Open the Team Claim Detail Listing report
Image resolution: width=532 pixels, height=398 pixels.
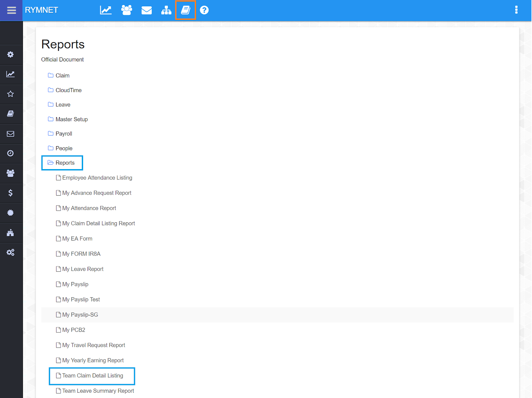(92, 375)
